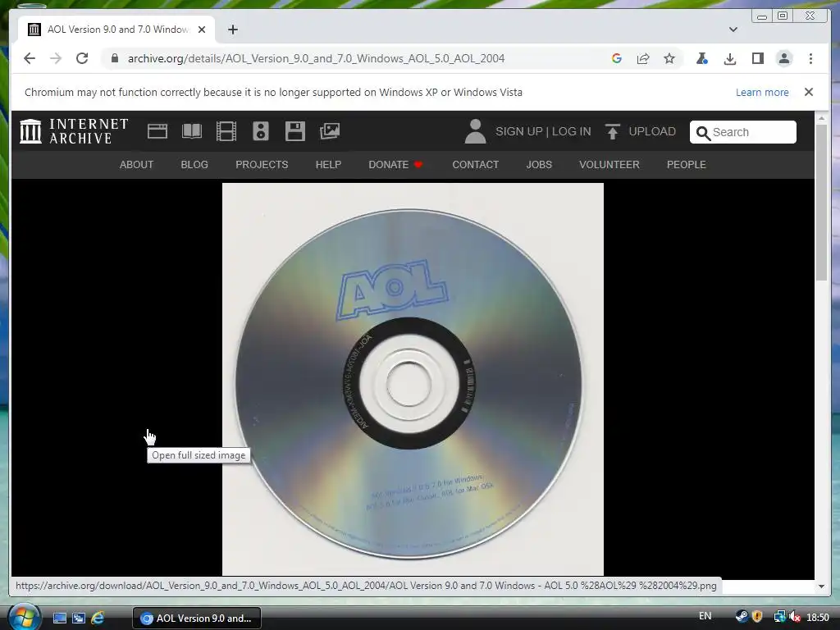Launch Internet Explorer from taskbar
Screen dimensions: 840x630
98,619
